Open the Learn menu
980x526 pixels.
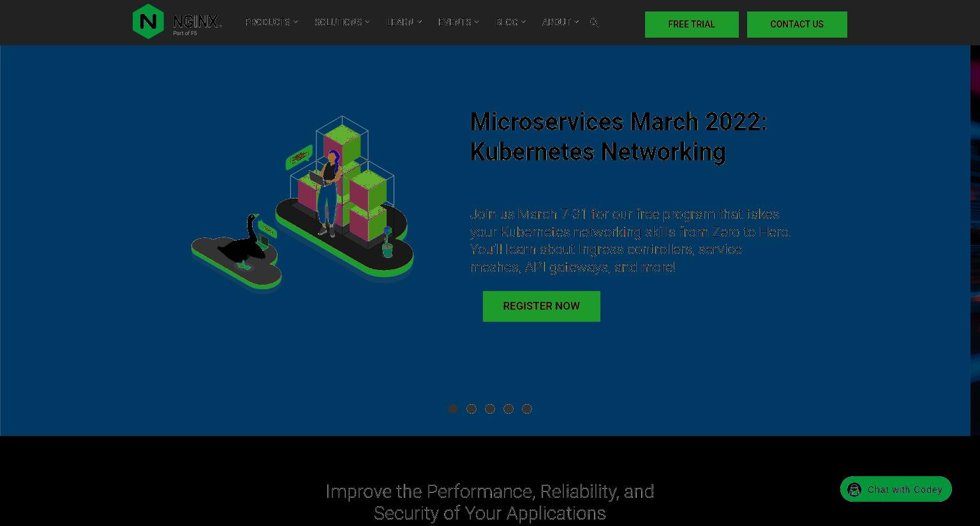tap(400, 22)
